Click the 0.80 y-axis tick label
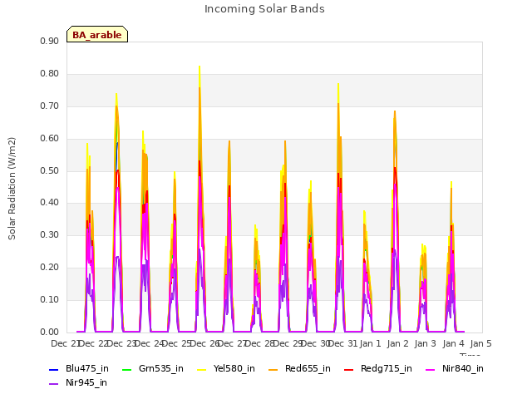This screenshot has width=532, height=399. (x=50, y=74)
